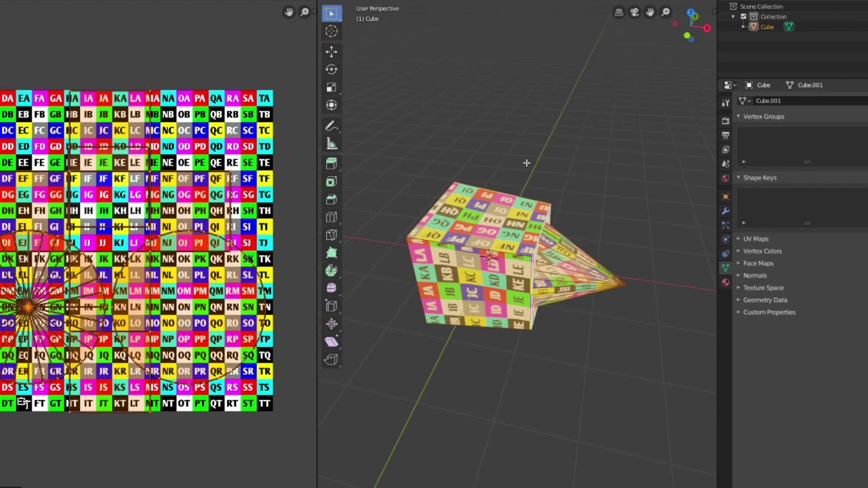
Task: Open the Modifiers properties tab
Action: tap(726, 211)
